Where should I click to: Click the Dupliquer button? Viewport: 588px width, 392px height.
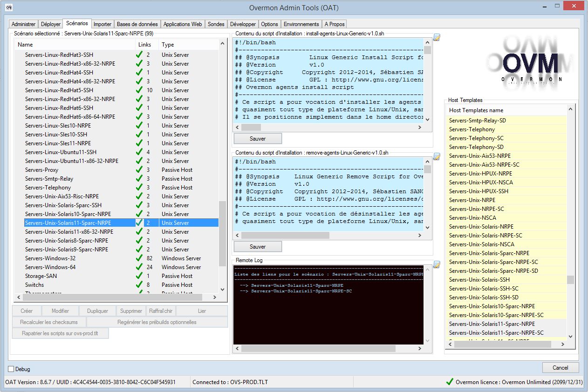pos(98,311)
